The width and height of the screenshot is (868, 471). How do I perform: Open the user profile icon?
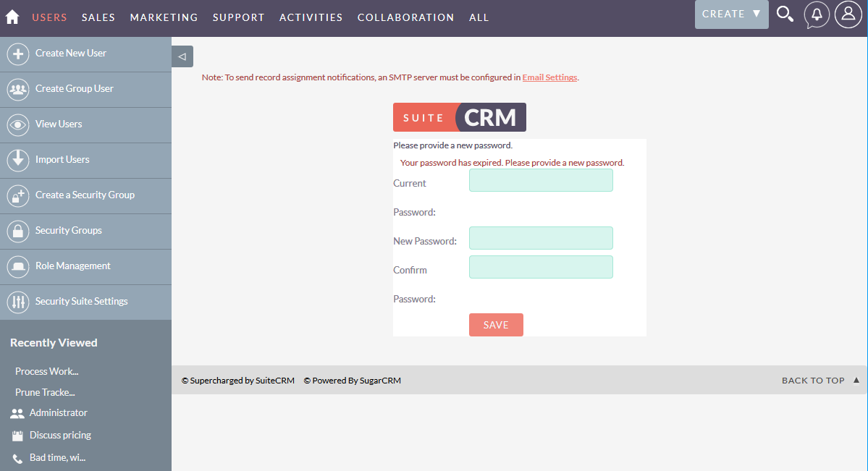coord(848,14)
